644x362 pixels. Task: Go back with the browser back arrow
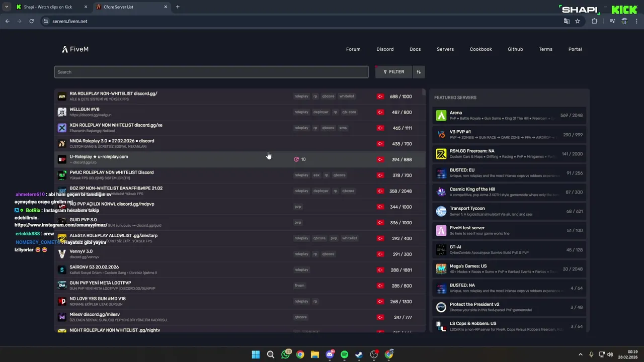(x=7, y=21)
